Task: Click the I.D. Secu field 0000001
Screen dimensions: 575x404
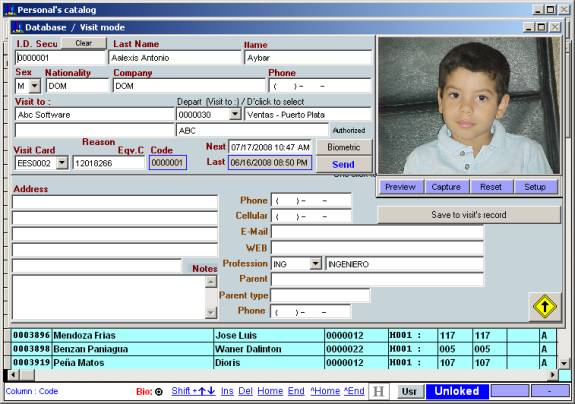Action: coord(61,58)
